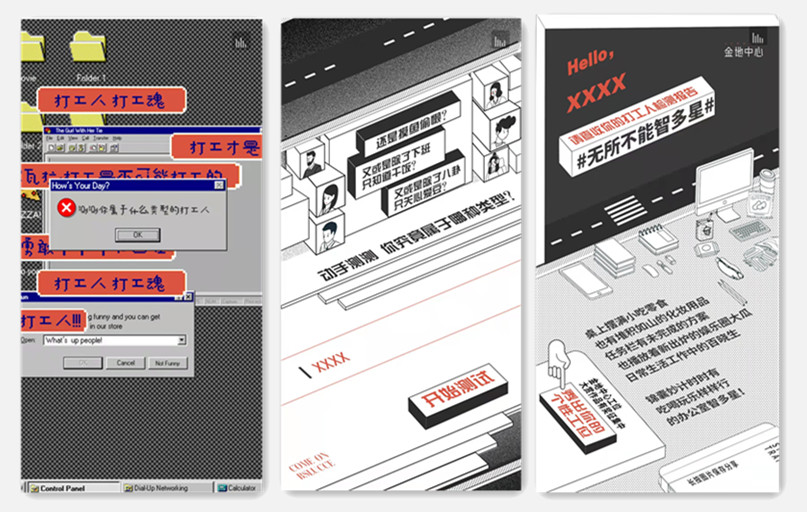The height and width of the screenshot is (512, 807).
Task: Open the View menu of the retro window
Action: (74, 138)
